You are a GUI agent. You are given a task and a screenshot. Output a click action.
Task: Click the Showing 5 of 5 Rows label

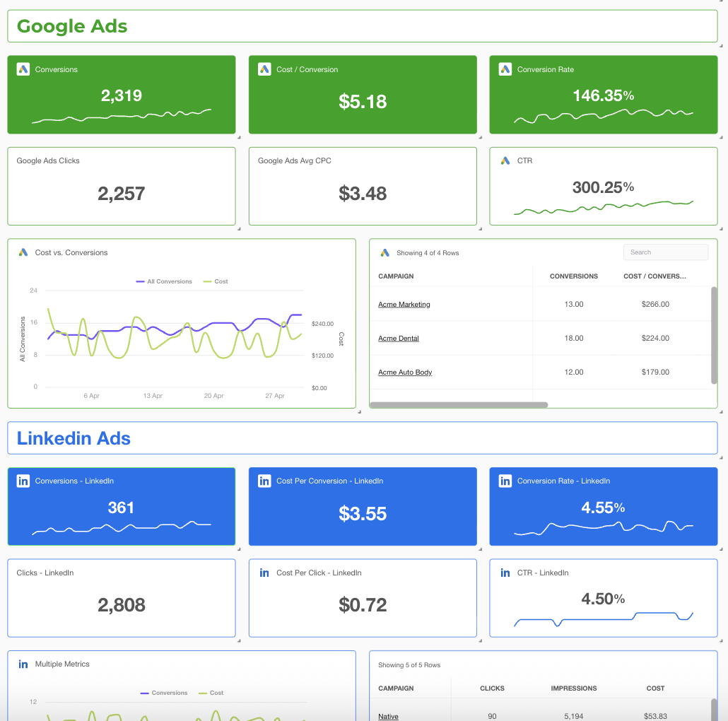409,665
